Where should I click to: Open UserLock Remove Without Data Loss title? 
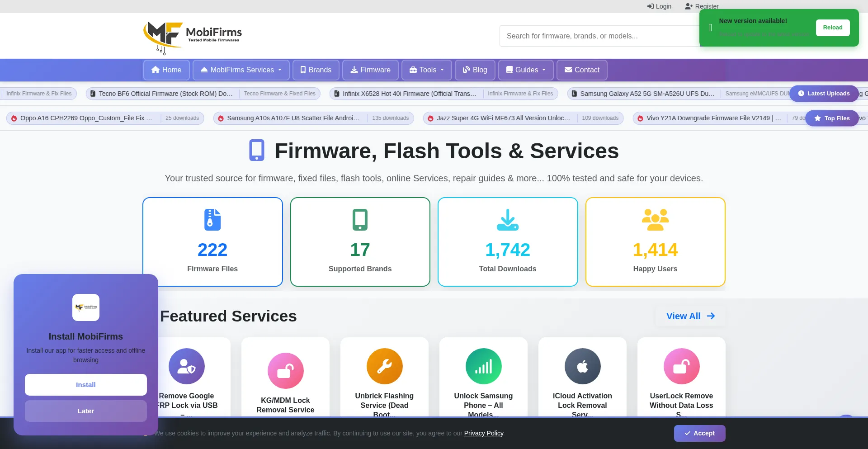coord(681,404)
